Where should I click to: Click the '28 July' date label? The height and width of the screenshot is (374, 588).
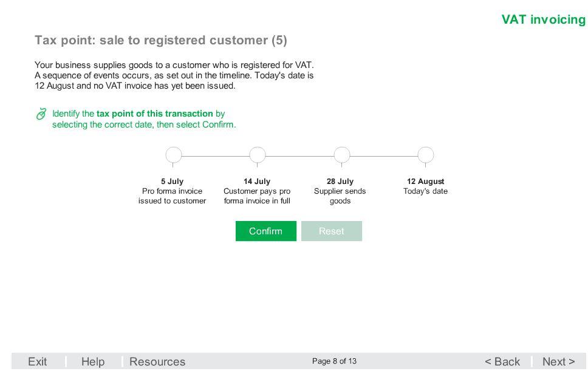(x=340, y=182)
